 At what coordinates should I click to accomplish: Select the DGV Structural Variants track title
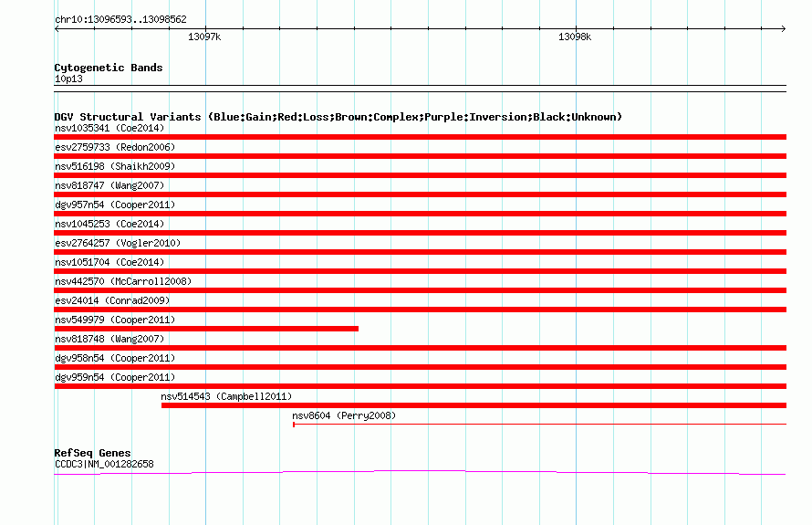click(338, 117)
